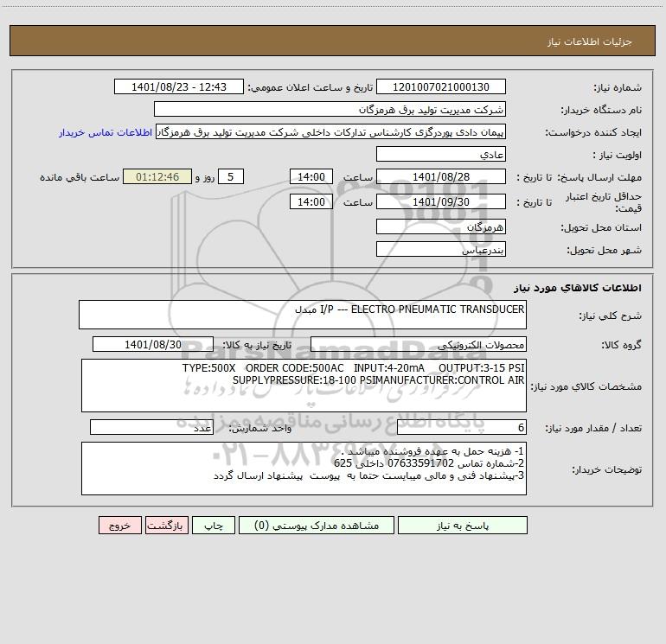The width and height of the screenshot is (666, 644).
Task: Click the buyer notes text box
Action: pyautogui.click(x=304, y=469)
